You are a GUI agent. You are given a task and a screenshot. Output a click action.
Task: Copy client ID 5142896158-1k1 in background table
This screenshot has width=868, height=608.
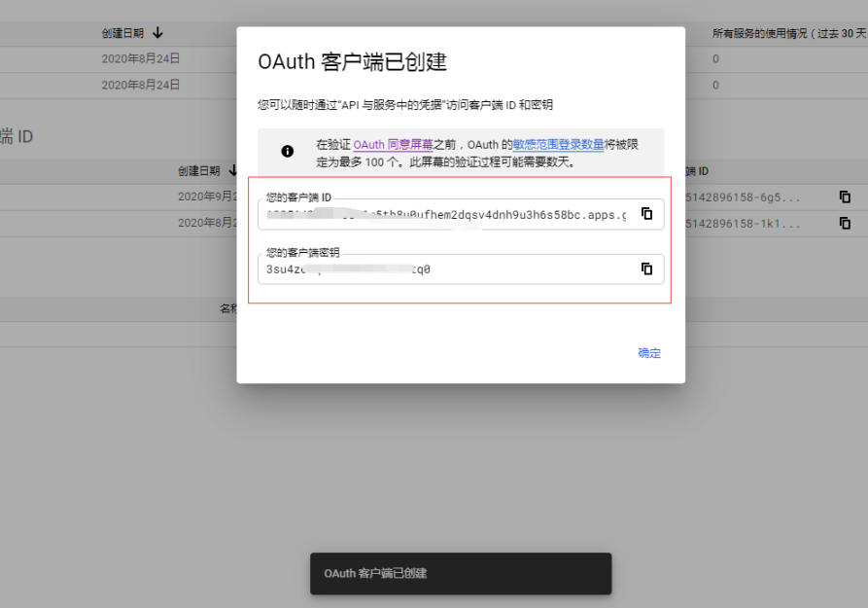click(845, 223)
